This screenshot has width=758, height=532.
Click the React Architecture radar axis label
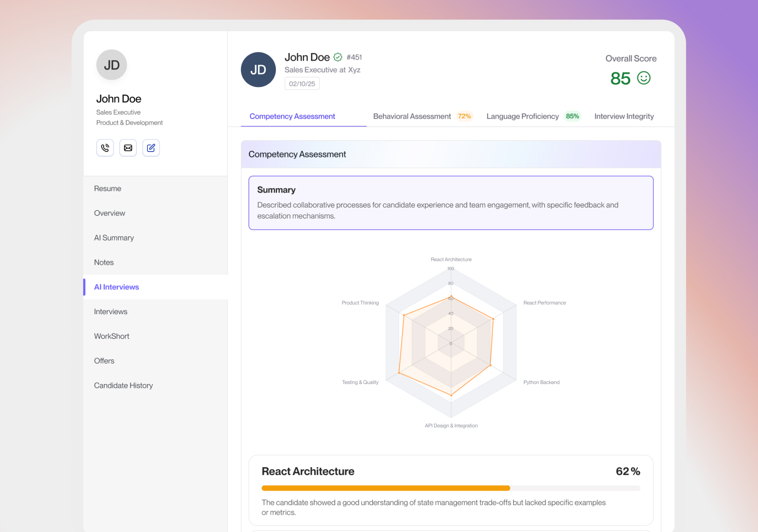pyautogui.click(x=451, y=259)
